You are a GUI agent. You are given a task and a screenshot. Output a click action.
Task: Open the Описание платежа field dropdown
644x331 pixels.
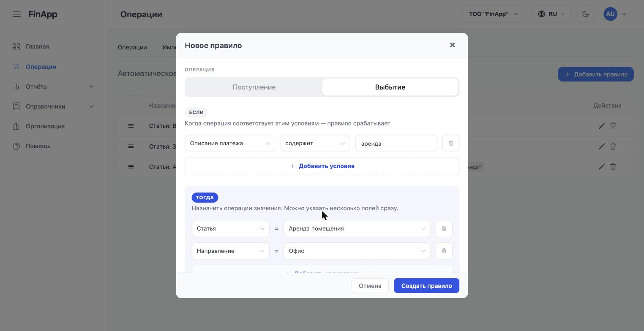(230, 144)
